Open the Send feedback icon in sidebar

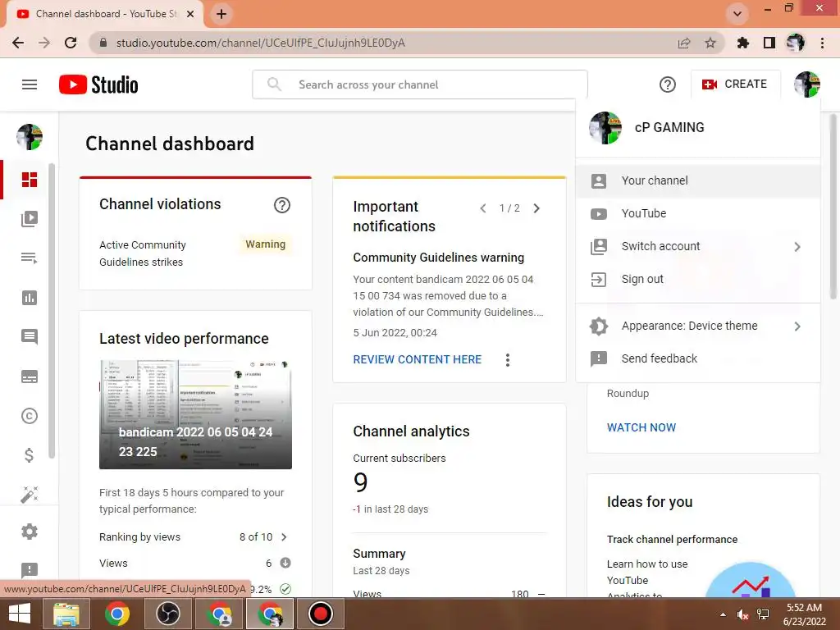(30, 570)
